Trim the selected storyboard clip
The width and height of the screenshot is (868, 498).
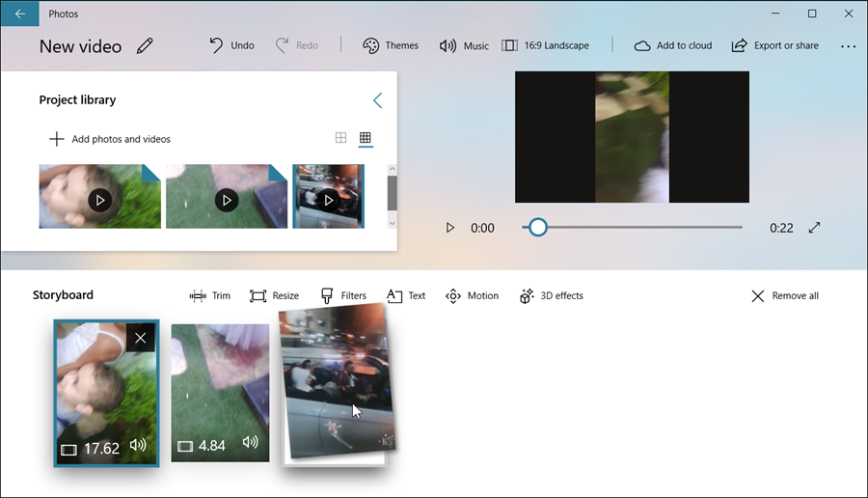point(210,296)
